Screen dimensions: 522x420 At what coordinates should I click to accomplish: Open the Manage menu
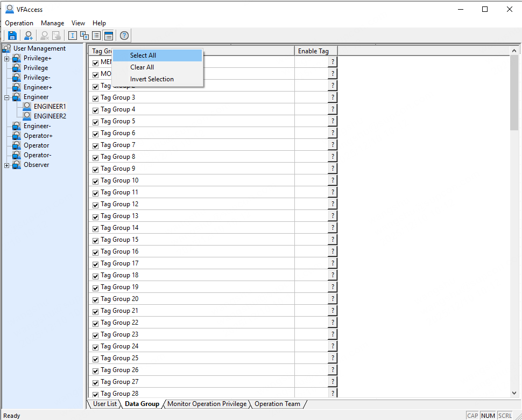[52, 23]
